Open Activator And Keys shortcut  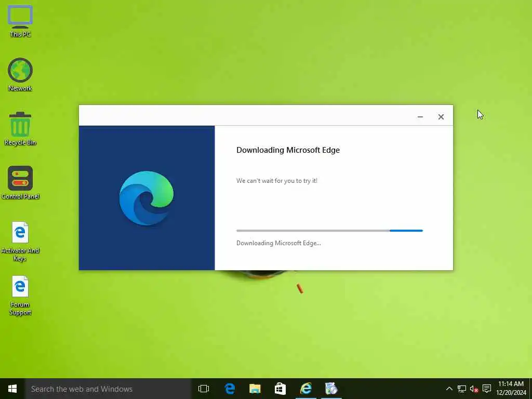pyautogui.click(x=20, y=242)
